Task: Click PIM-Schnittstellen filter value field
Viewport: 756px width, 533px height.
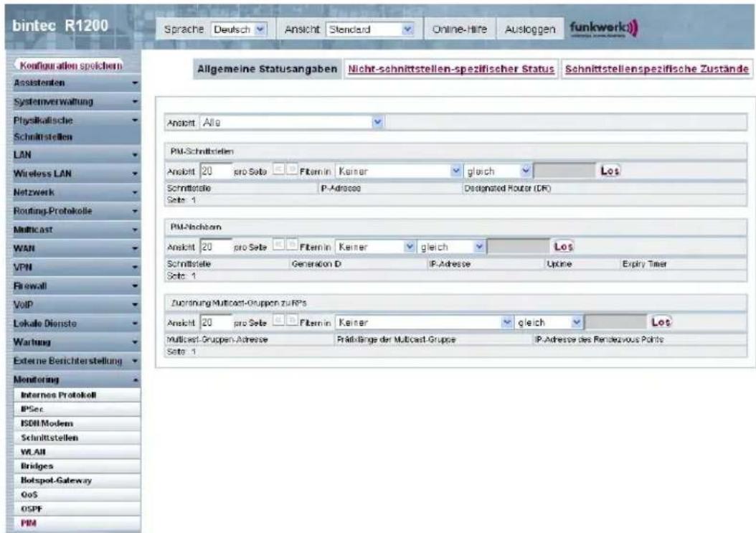Action: point(564,171)
